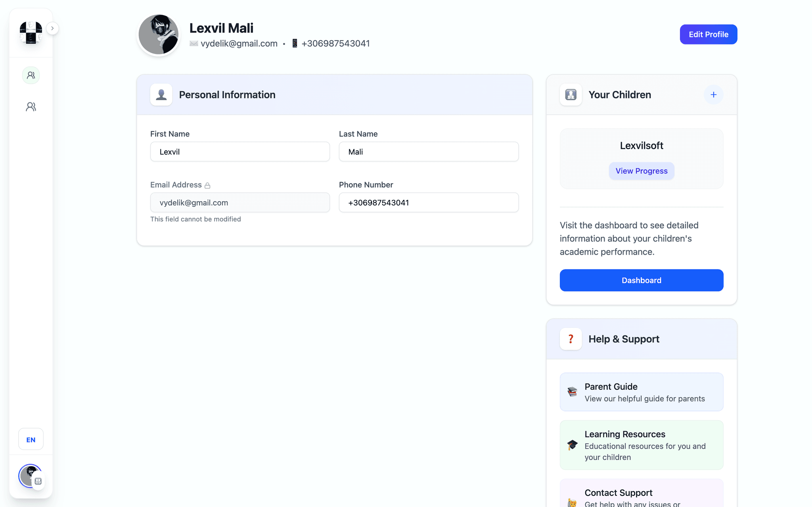812x507 pixels.
Task: Click the Lexvil Mali name heading
Action: click(x=221, y=28)
